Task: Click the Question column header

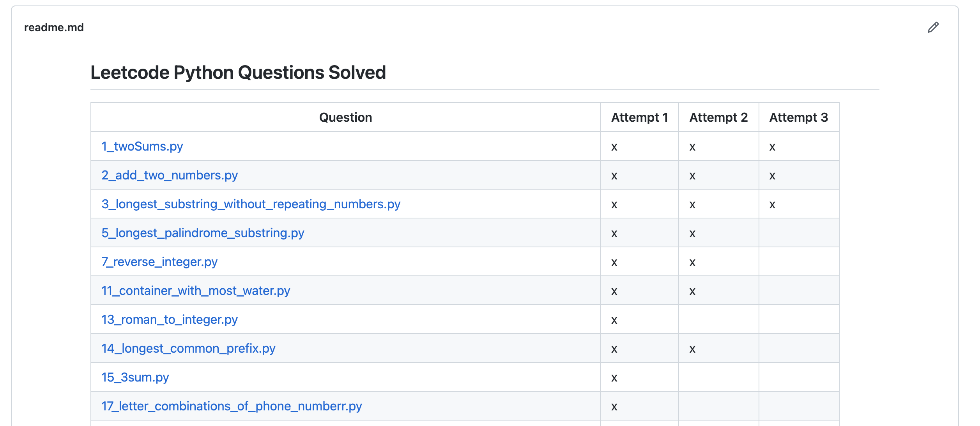Action: point(345,117)
